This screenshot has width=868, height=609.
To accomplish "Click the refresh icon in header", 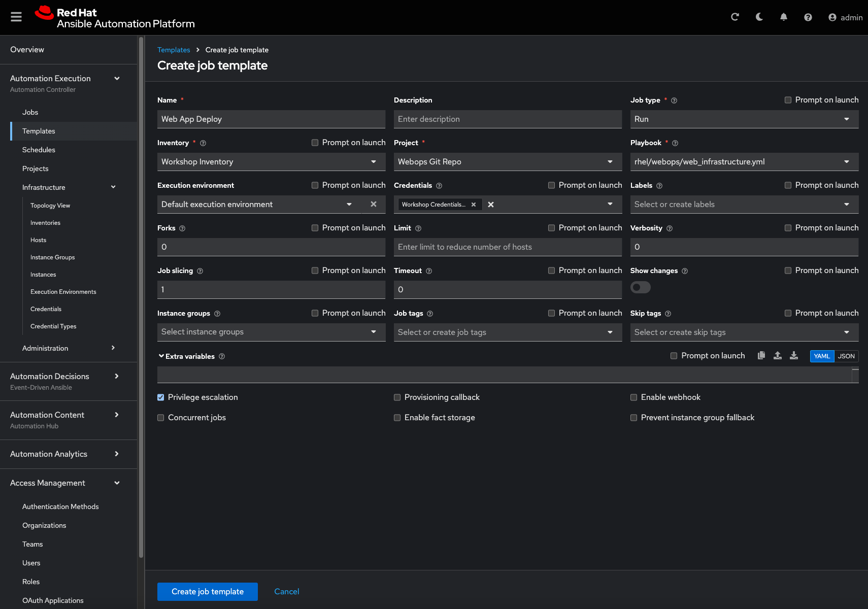I will click(735, 17).
